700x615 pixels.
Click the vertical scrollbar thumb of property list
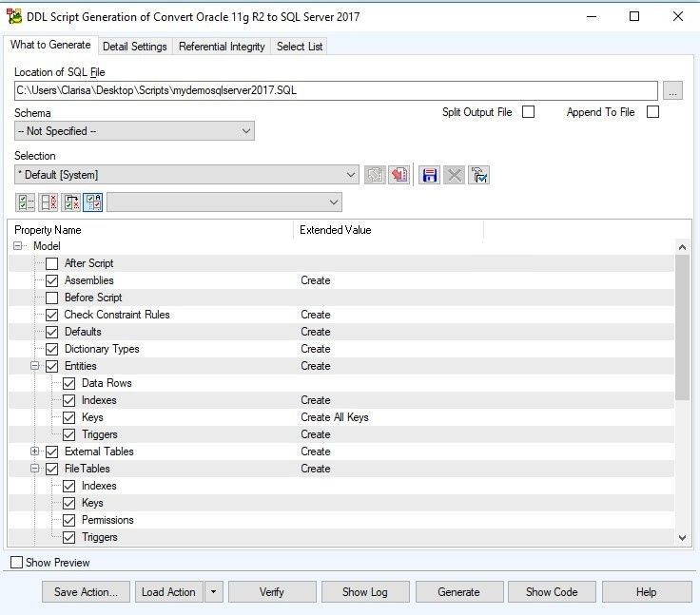tap(682, 328)
